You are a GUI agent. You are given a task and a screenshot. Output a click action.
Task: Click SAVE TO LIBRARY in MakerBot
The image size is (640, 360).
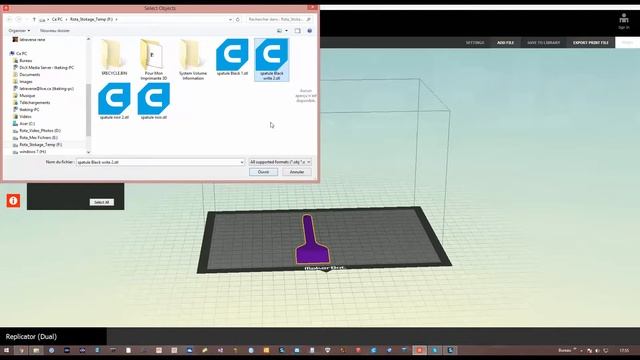click(x=543, y=42)
